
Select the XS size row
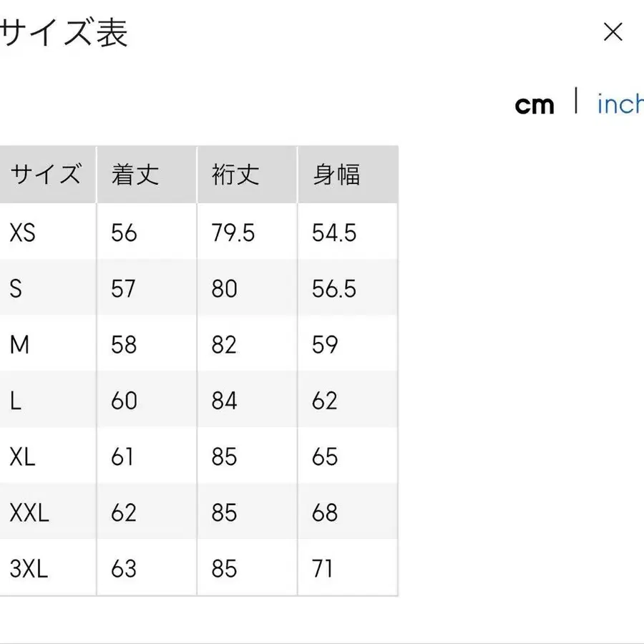(x=46, y=232)
